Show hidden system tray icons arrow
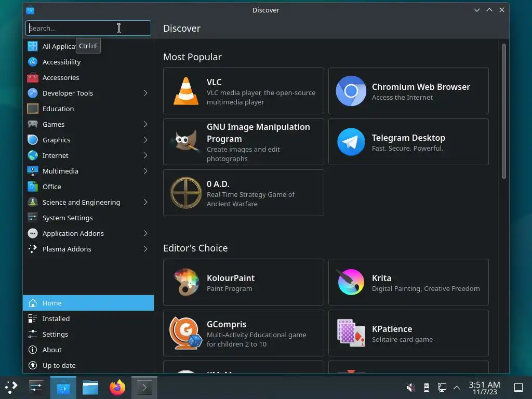 pos(457,388)
